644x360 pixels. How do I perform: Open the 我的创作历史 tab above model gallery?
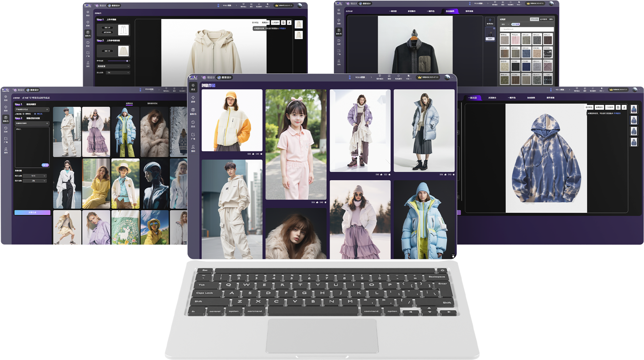(x=152, y=103)
